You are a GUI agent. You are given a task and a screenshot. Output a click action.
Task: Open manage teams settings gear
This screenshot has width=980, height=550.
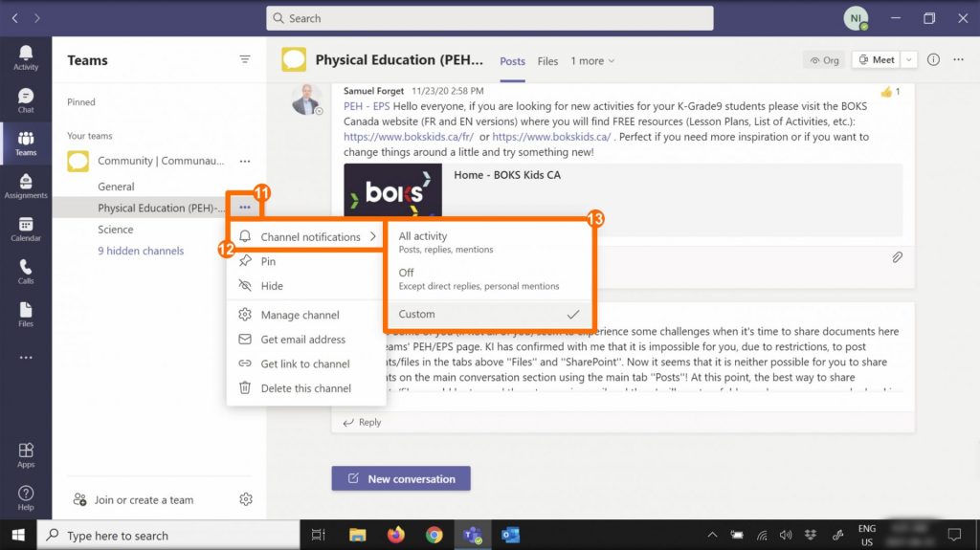tap(246, 499)
